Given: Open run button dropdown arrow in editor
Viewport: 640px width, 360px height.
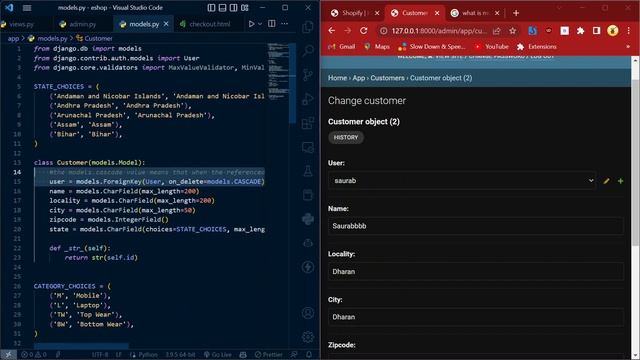Looking at the screenshot, I should click(260, 24).
